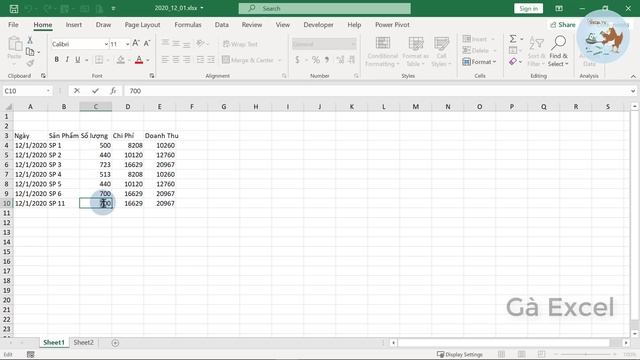The height and width of the screenshot is (360, 640).
Task: Cancel the formula bar entry X
Action: [x=77, y=91]
